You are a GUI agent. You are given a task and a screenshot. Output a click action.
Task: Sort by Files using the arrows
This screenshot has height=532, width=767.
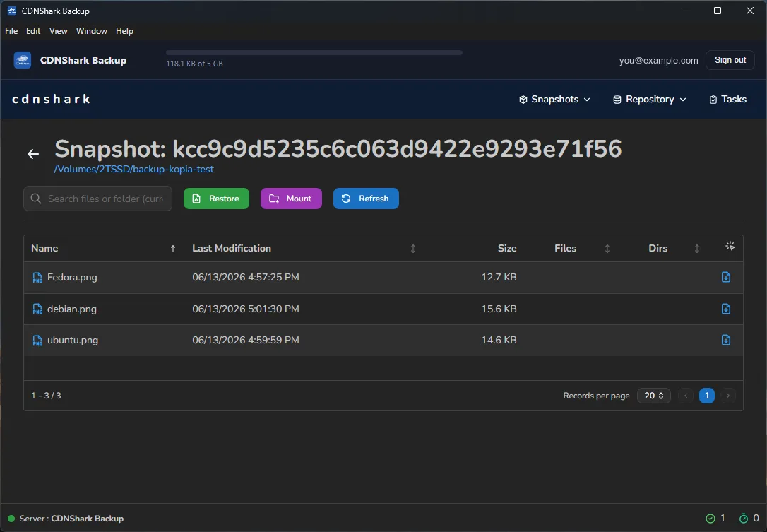click(607, 249)
